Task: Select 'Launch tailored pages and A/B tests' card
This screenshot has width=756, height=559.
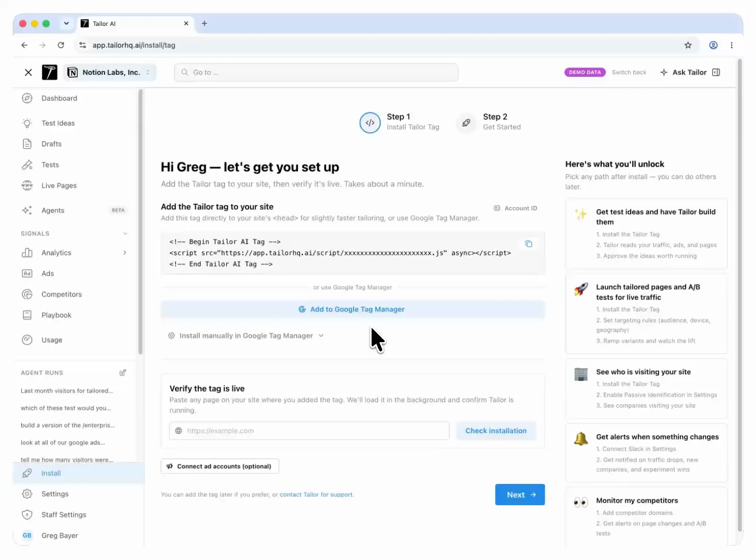Action: tap(646, 314)
